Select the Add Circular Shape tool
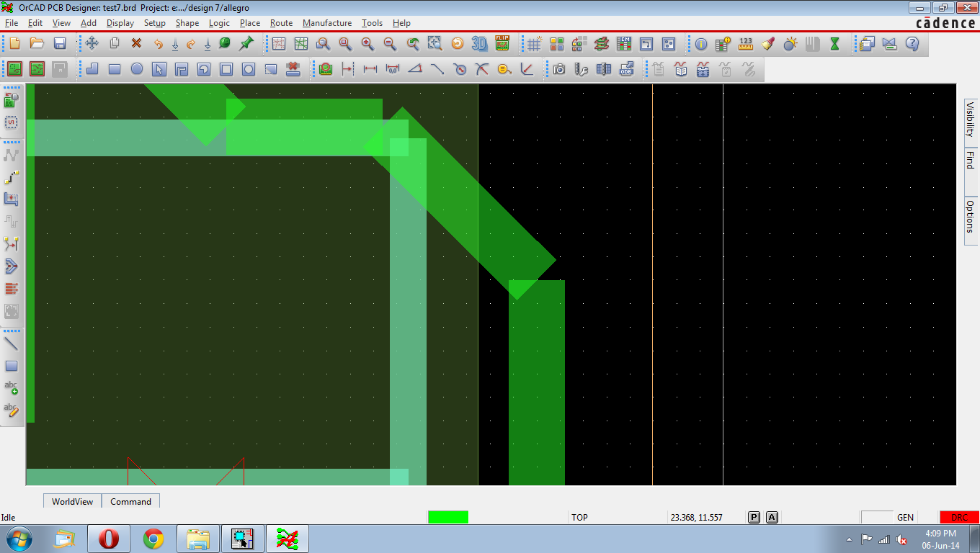The image size is (980, 553). pos(136,69)
